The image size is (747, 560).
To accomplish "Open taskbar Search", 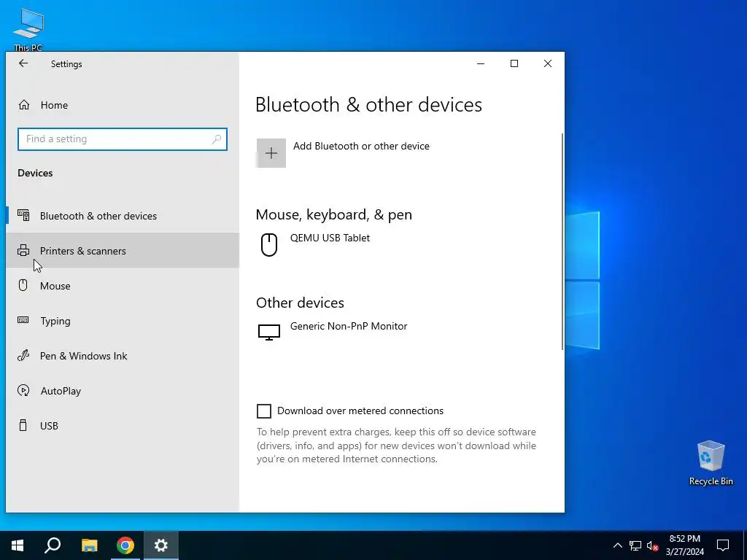I will tap(53, 545).
